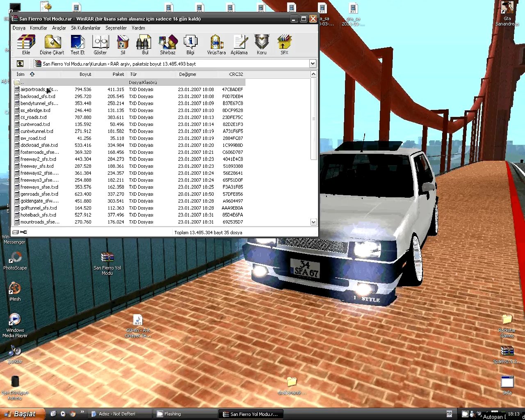Click the Açıklama comment icon

coord(239,45)
